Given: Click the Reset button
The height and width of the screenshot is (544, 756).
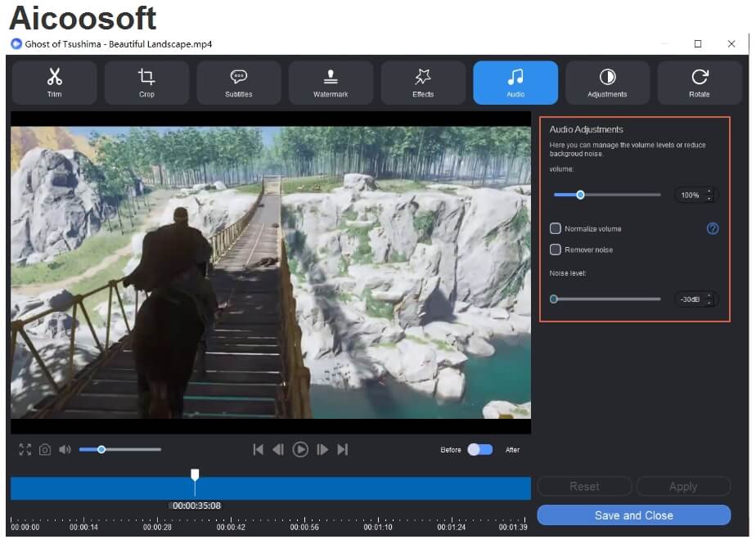Looking at the screenshot, I should (584, 486).
